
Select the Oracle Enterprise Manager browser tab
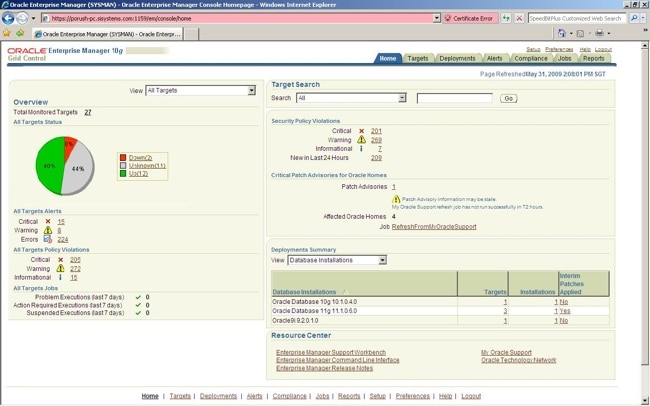click(x=107, y=34)
